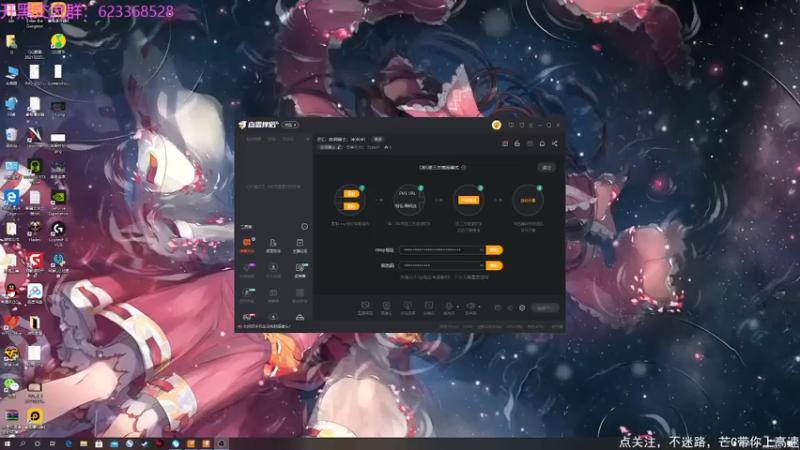Edit the stream title with pencil icon
The height and width of the screenshot is (450, 800).
coord(339,147)
